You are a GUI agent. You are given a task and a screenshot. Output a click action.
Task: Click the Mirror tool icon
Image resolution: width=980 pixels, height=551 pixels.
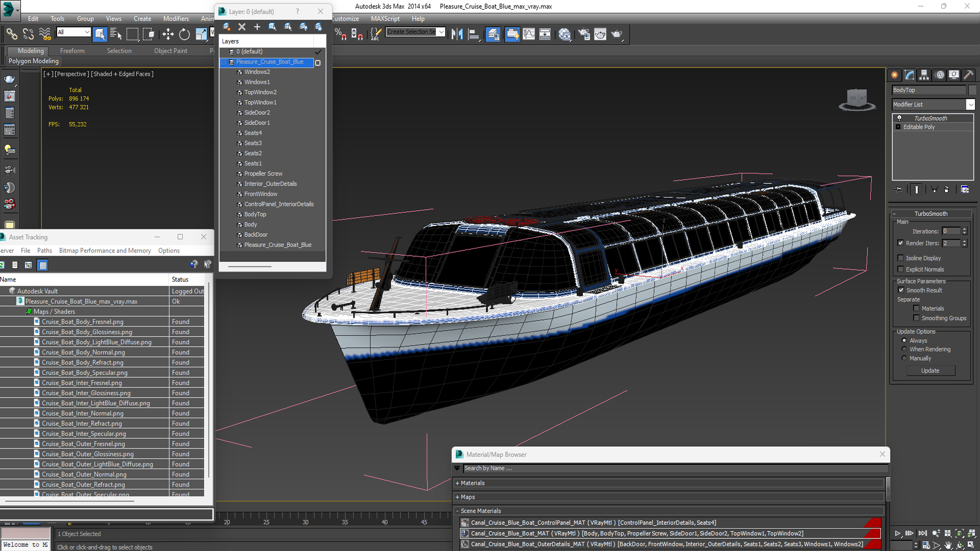tap(457, 34)
